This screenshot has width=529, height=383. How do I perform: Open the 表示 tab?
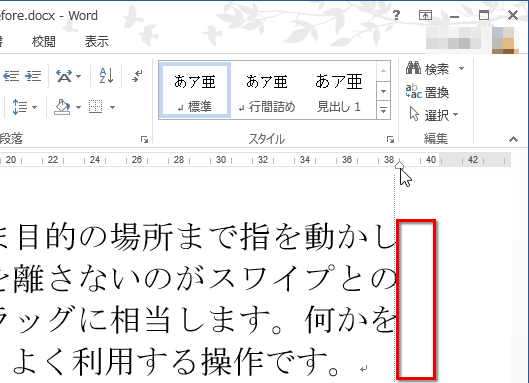(96, 42)
